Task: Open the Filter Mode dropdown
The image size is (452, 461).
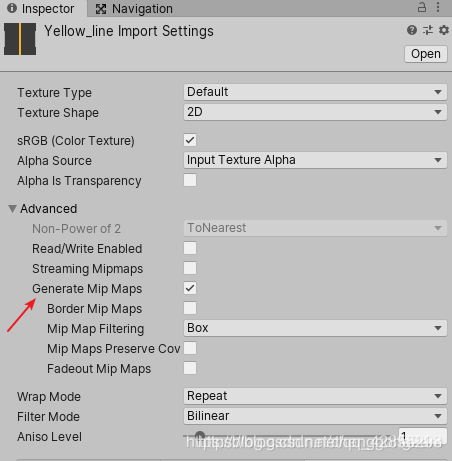Action: coord(315,416)
